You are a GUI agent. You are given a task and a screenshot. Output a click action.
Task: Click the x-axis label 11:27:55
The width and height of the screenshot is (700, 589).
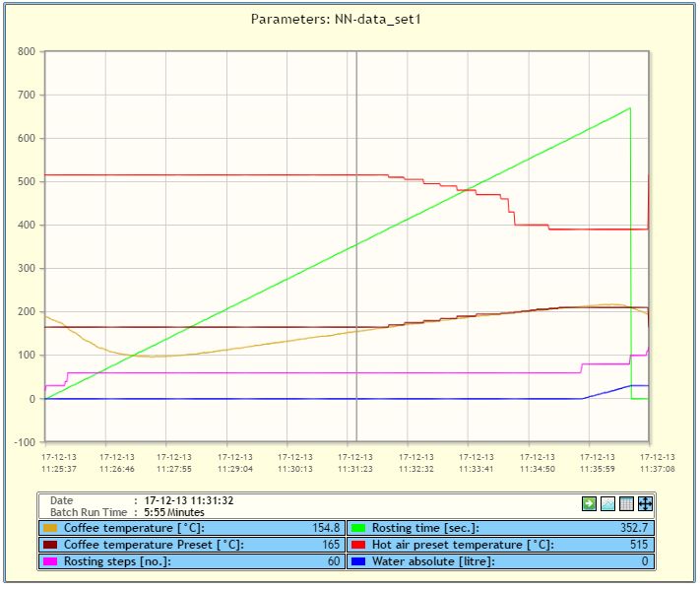click(174, 469)
